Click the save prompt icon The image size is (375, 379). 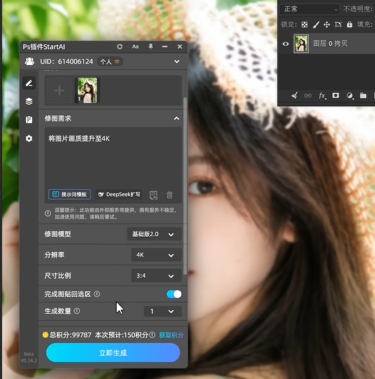coord(153,195)
